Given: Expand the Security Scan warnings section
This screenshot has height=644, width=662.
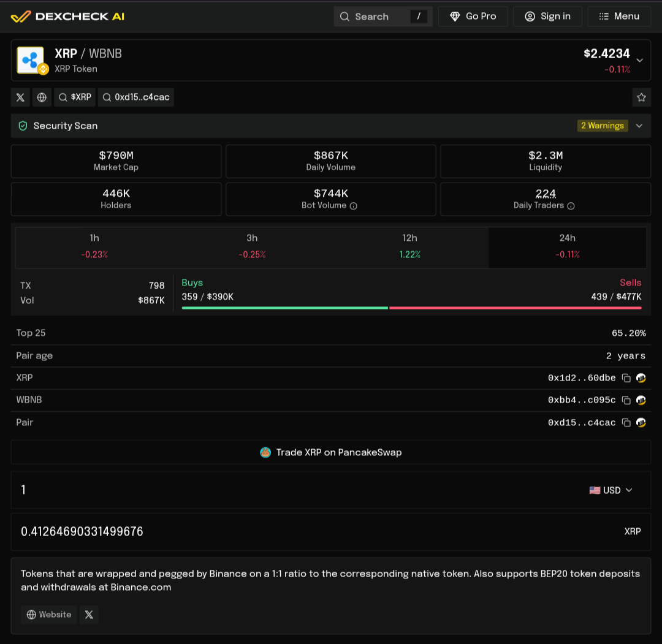Looking at the screenshot, I should click(639, 126).
